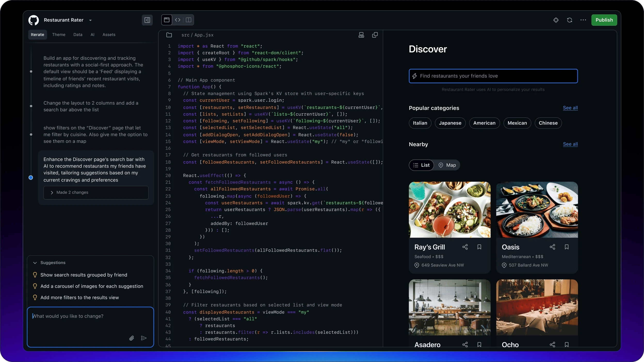The width and height of the screenshot is (644, 362).
Task: Open the Restaurant Rater project dropdown
Action: (90, 20)
